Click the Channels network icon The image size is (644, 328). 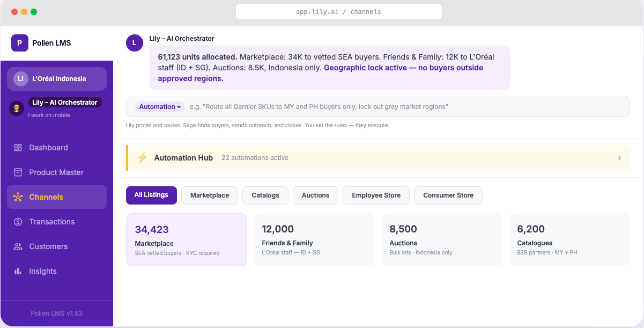click(18, 197)
